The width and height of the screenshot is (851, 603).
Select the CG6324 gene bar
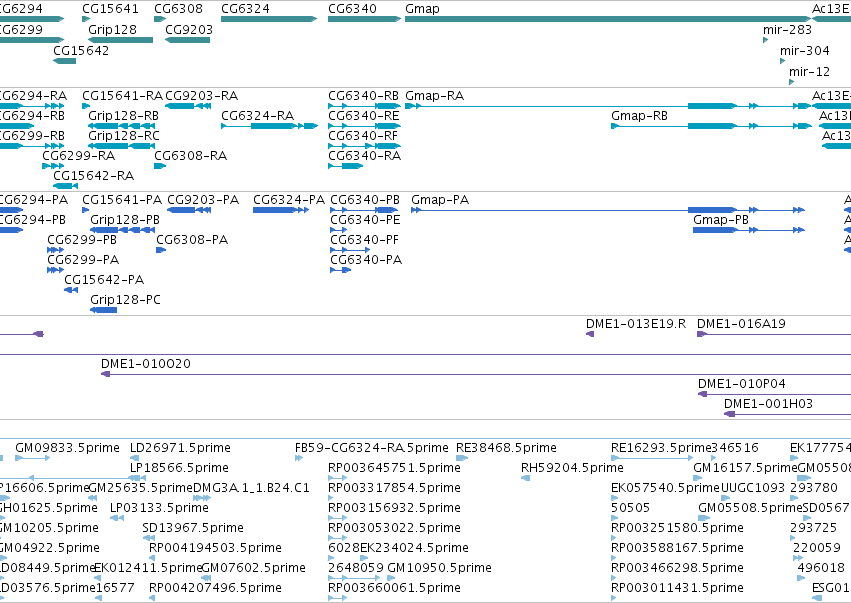(269, 19)
